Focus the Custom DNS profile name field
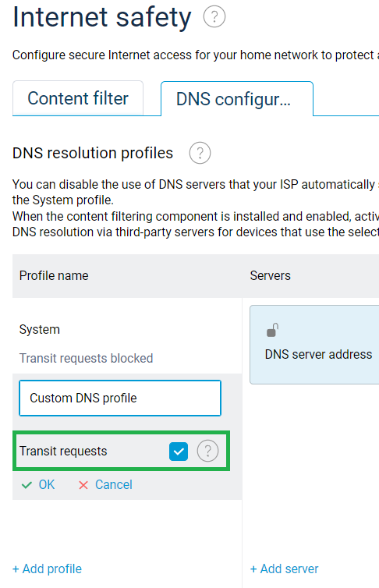Viewport: 379px width, 588px height. click(x=120, y=398)
